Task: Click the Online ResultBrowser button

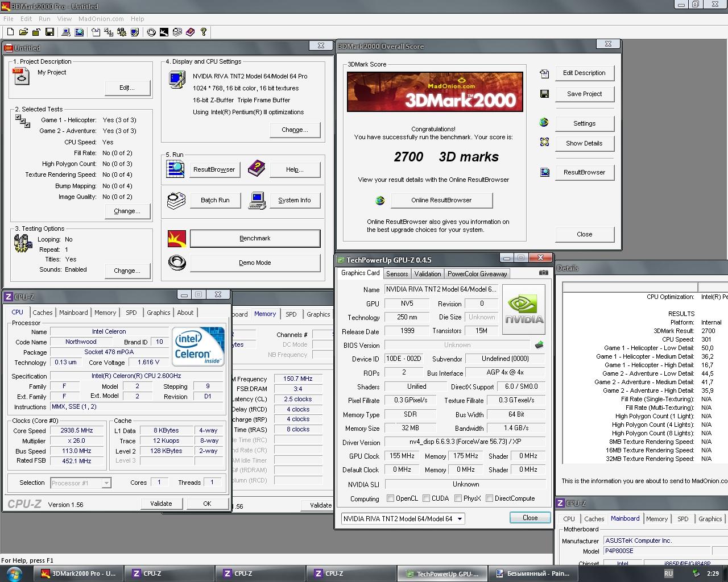Action: pos(441,200)
